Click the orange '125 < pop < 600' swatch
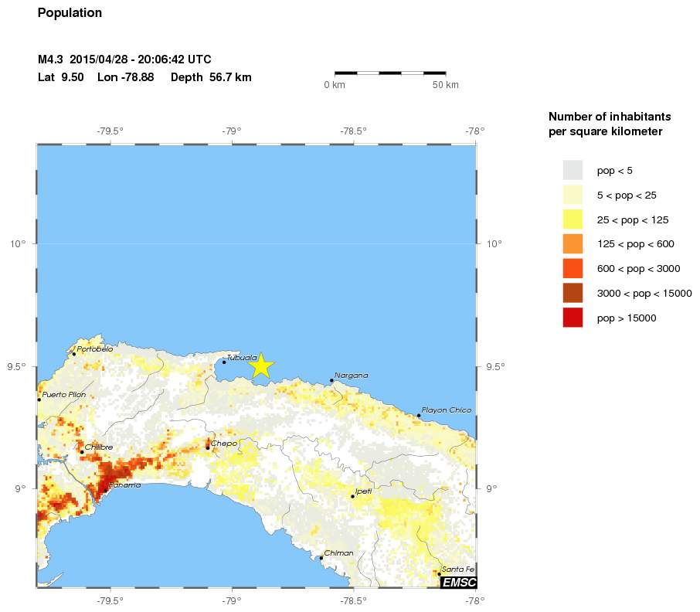The height and width of the screenshot is (612, 700). 573,243
